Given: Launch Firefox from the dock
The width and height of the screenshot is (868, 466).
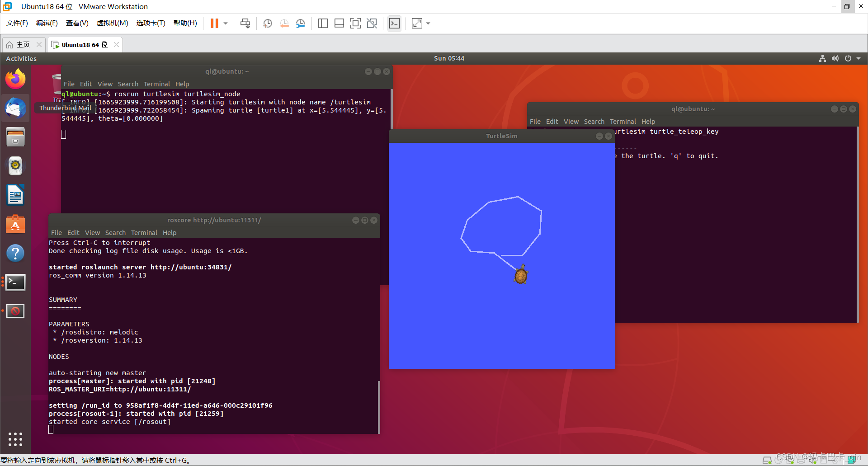Looking at the screenshot, I should pyautogui.click(x=15, y=79).
